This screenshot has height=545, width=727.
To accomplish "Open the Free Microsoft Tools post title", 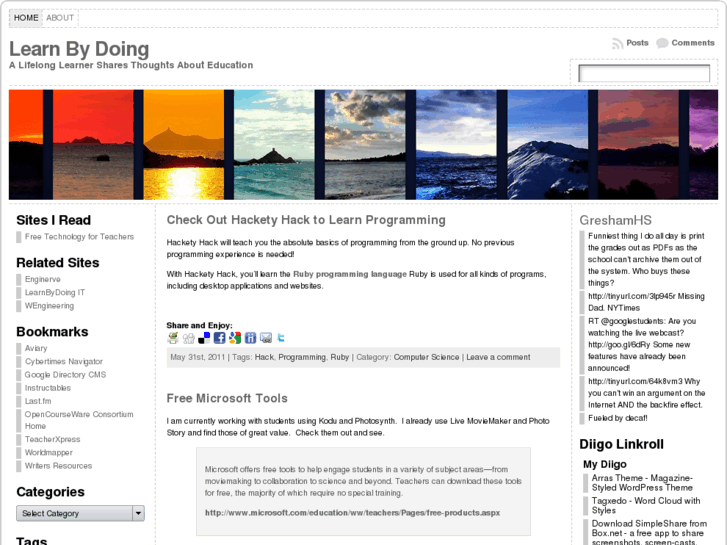I will coord(227,398).
